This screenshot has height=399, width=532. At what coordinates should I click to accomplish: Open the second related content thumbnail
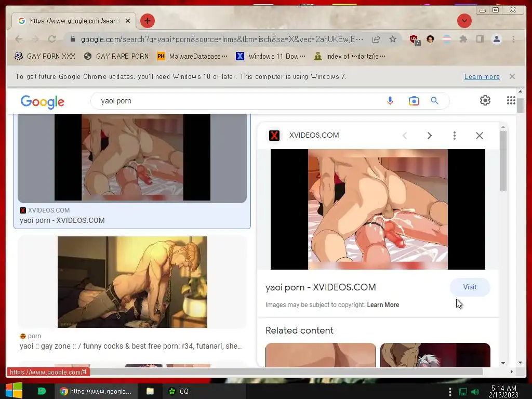[x=435, y=355]
